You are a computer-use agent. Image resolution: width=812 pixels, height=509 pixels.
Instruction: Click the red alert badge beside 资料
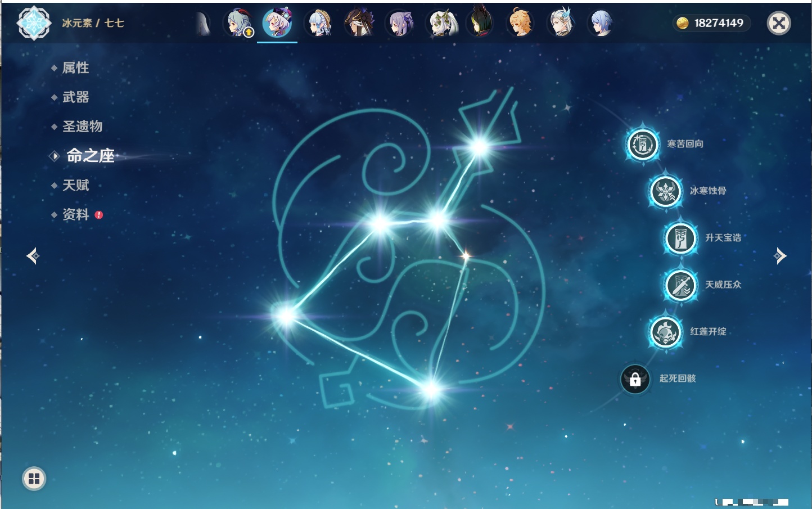tap(99, 215)
